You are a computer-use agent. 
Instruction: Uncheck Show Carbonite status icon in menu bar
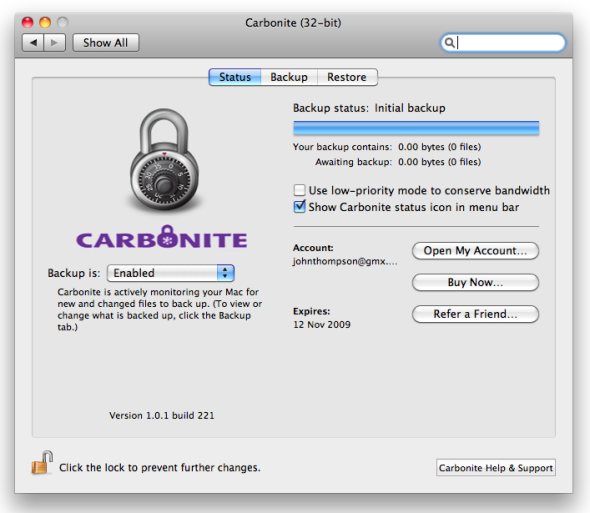pos(300,207)
